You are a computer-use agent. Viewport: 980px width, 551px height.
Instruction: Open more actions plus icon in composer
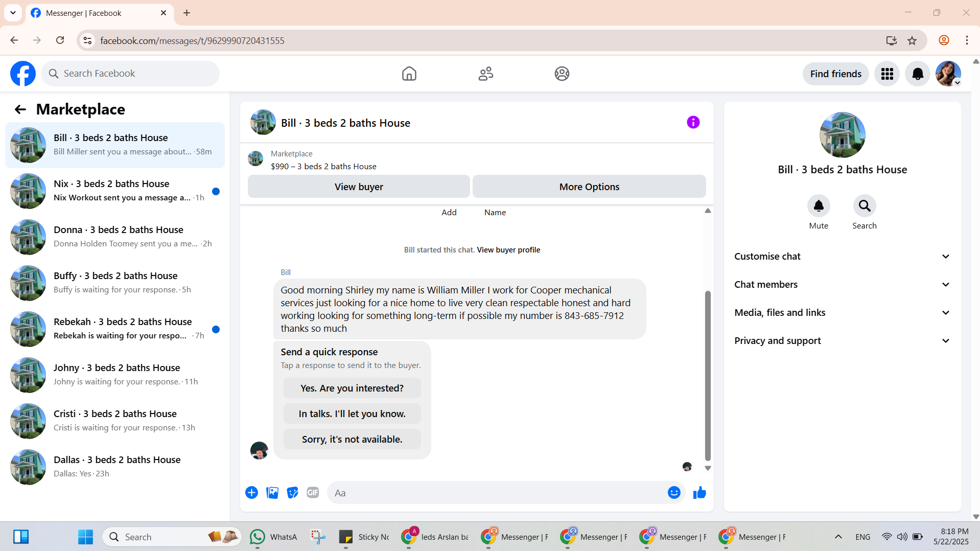(x=251, y=493)
